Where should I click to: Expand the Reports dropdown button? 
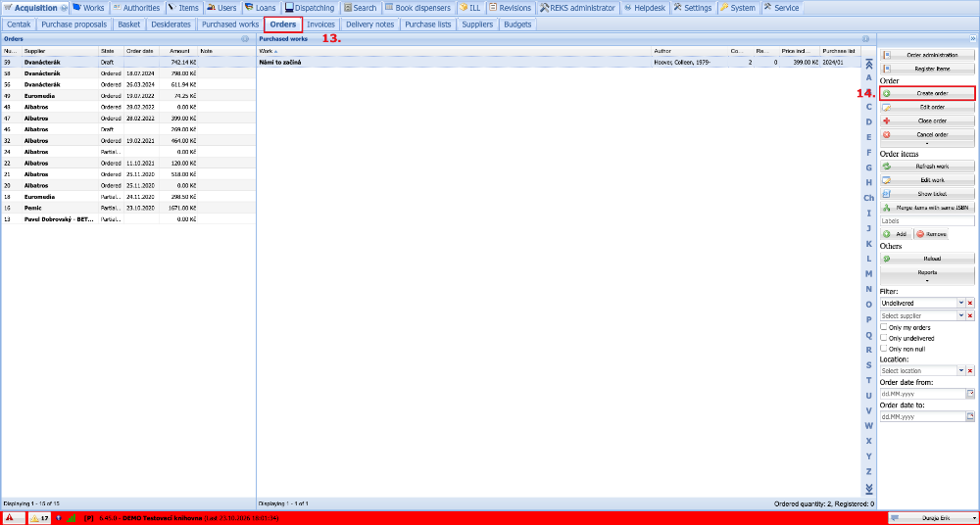click(927, 275)
